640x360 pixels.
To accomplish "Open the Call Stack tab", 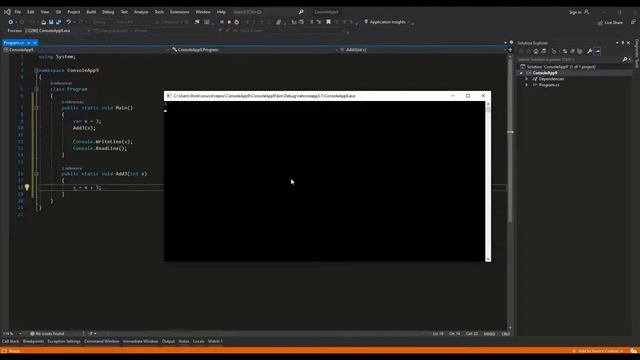I will (x=11, y=341).
